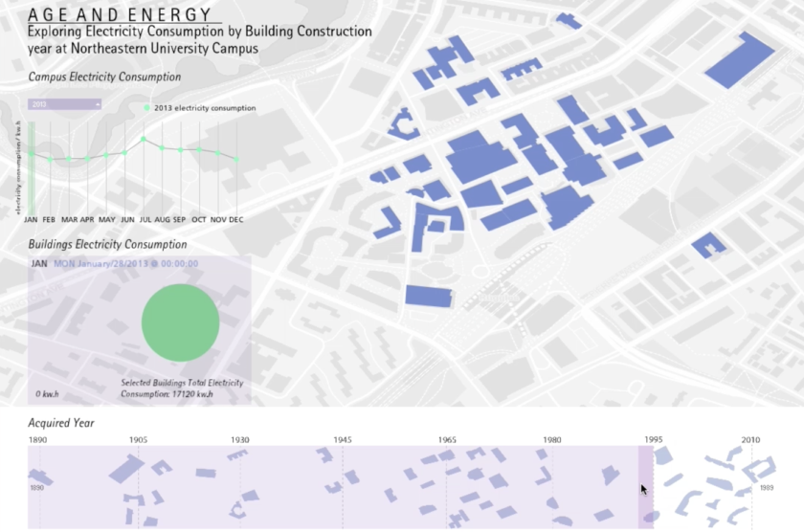Select the OCT data point on the chart
This screenshot has width=804, height=532.
(199, 149)
